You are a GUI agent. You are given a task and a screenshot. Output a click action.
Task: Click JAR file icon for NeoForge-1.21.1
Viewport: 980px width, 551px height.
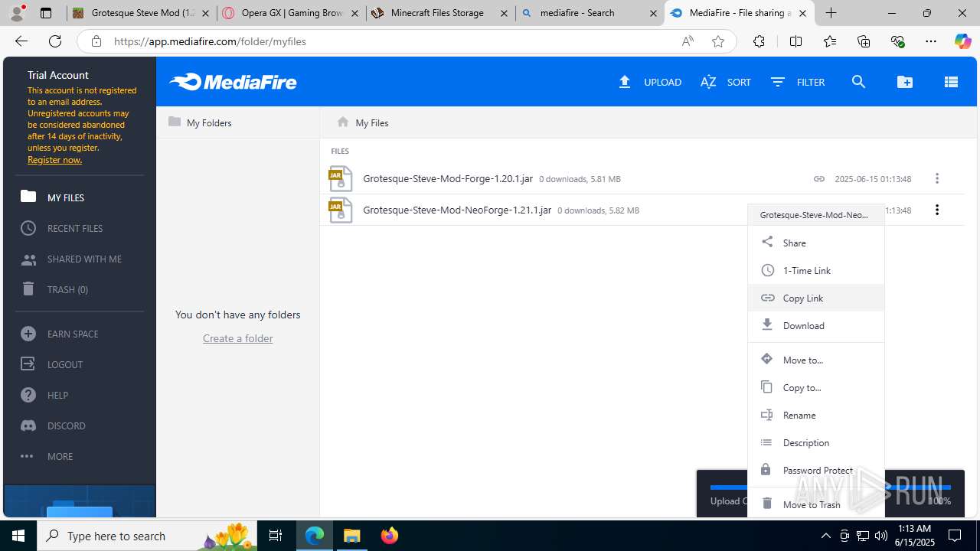(x=340, y=210)
